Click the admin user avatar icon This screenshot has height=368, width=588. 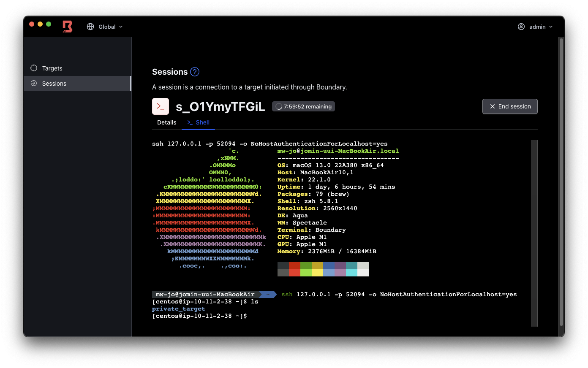coord(521,27)
